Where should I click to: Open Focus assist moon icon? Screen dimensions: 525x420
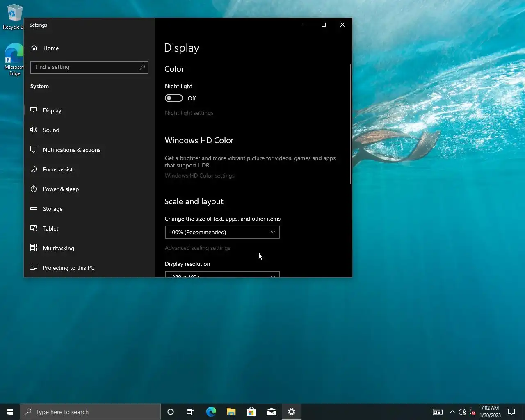click(x=34, y=169)
